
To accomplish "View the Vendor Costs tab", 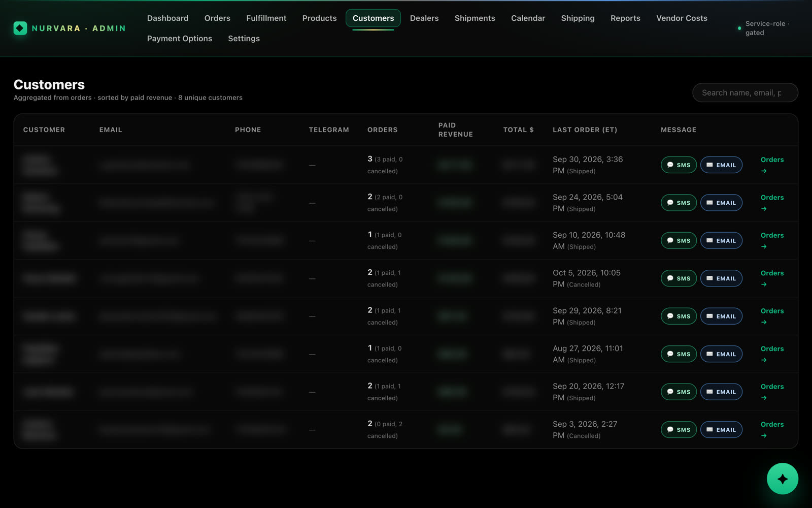I will click(682, 18).
